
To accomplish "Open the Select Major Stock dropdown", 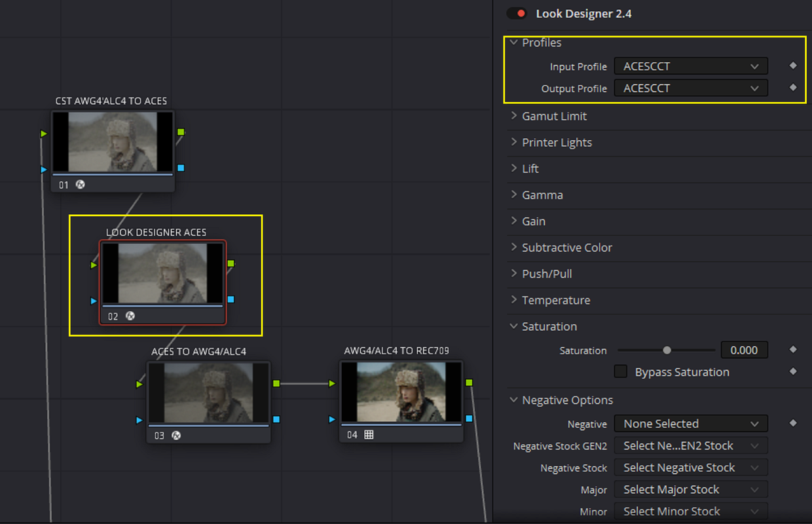I will click(691, 489).
